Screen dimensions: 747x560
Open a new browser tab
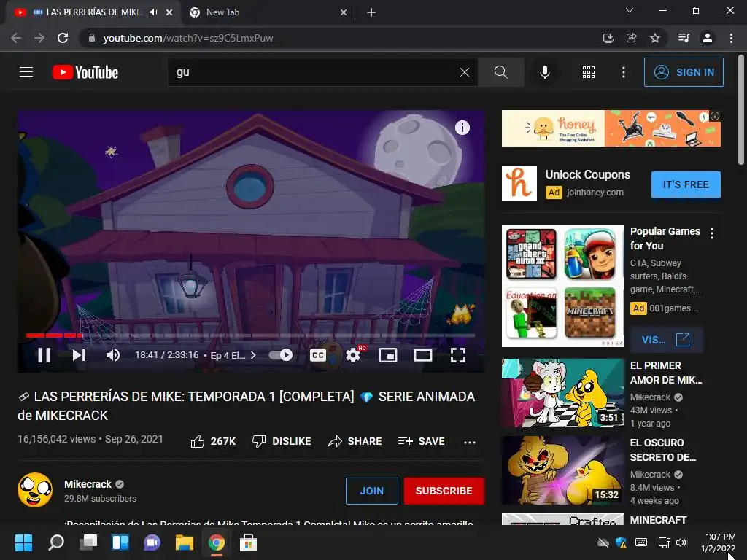point(371,12)
